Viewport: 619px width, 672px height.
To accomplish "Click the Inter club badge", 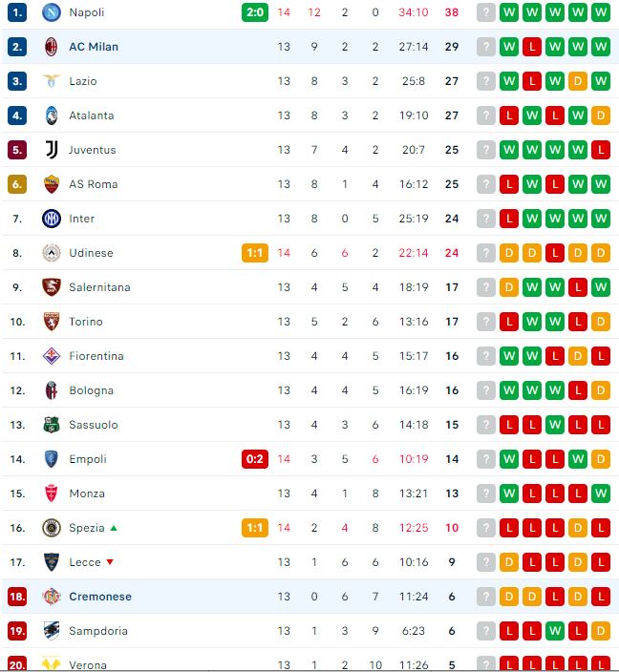I will click(x=52, y=219).
